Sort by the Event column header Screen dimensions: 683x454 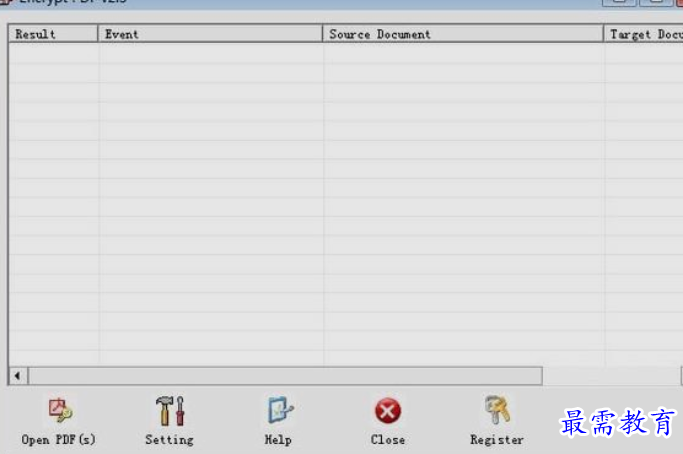point(210,34)
